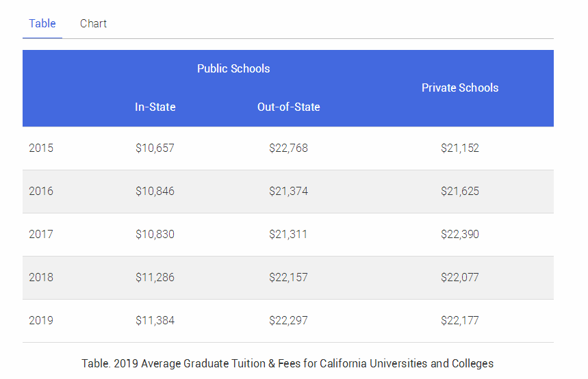Viewport: 588px width, 379px height.
Task: Click the Out-of-State subheader
Action: click(x=289, y=107)
